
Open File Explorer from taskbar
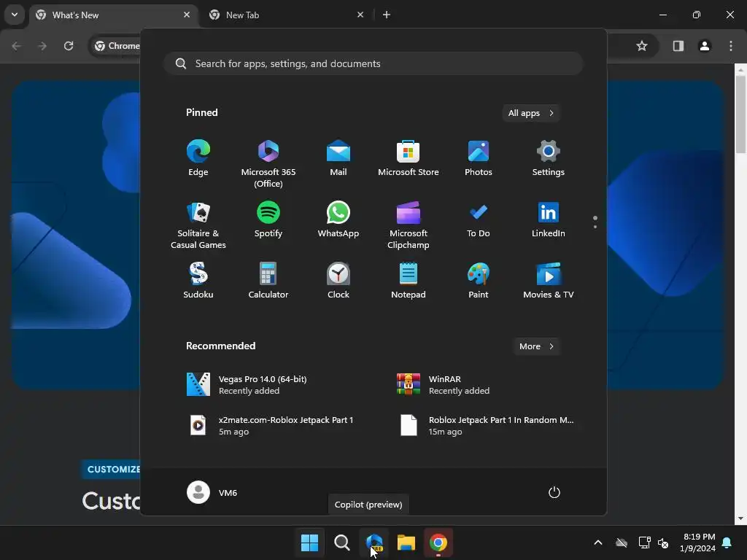[406, 542]
